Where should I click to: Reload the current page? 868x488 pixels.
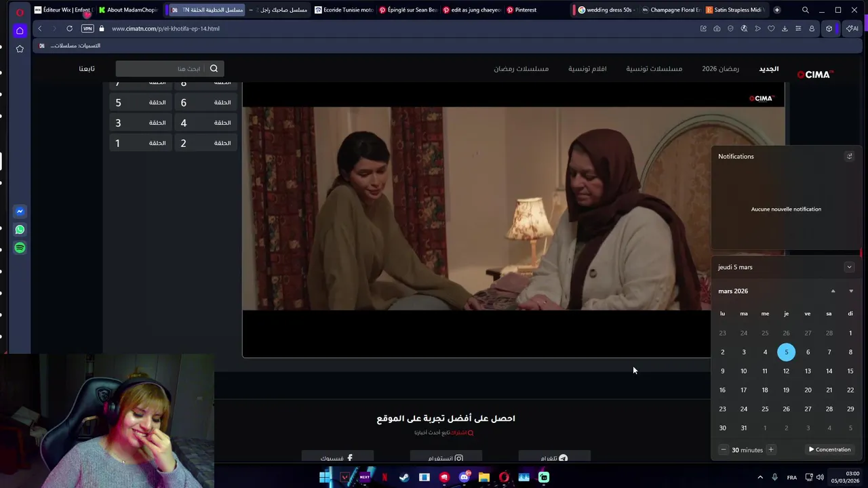pyautogui.click(x=69, y=28)
